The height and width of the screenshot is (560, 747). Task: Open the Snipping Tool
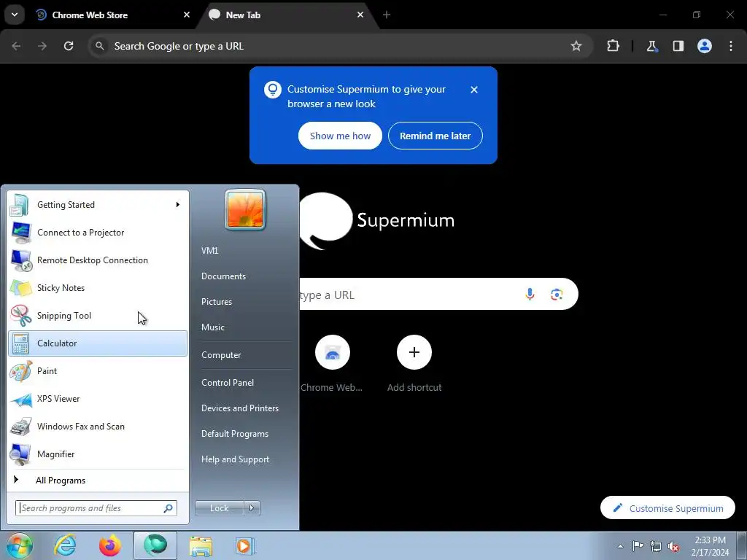(x=98, y=315)
